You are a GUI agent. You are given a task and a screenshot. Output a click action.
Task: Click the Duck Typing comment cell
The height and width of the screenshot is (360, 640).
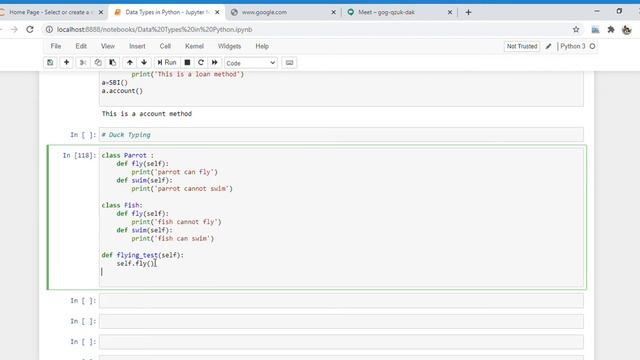pyautogui.click(x=341, y=135)
